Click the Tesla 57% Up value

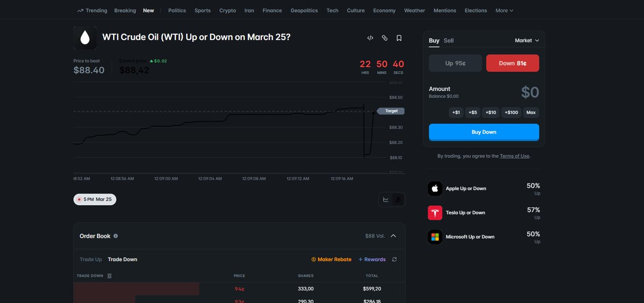533,210
